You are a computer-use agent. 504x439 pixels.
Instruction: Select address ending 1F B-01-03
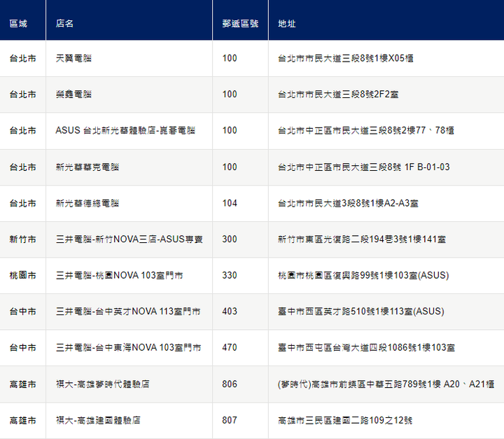click(x=364, y=167)
